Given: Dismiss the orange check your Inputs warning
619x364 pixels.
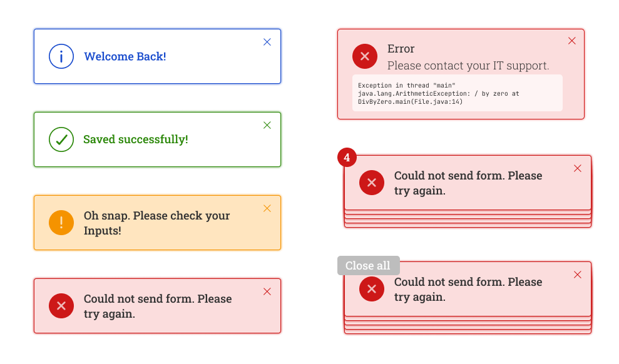Looking at the screenshot, I should 267,208.
